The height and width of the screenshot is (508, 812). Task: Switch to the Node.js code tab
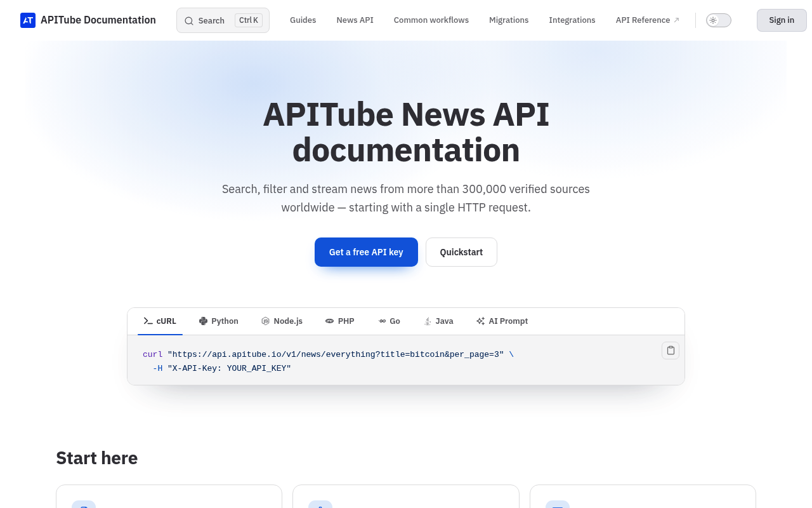[x=282, y=321]
